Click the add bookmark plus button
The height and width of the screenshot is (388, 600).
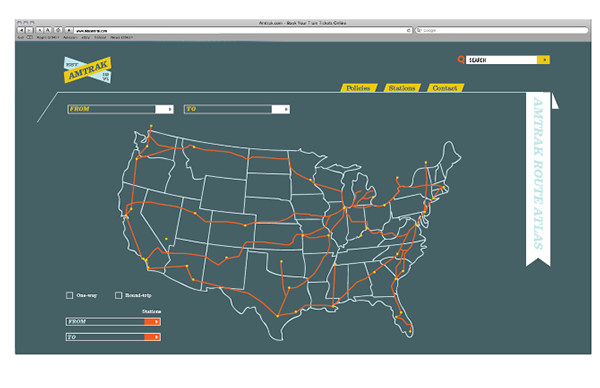(x=69, y=30)
